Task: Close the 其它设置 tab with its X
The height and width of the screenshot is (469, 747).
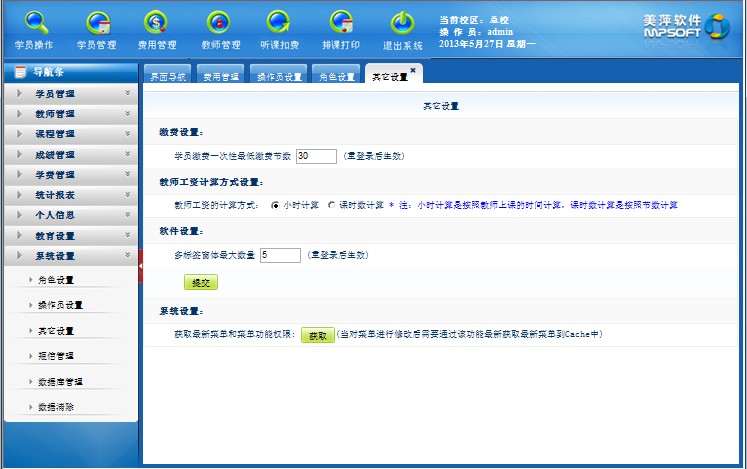Action: (413, 70)
